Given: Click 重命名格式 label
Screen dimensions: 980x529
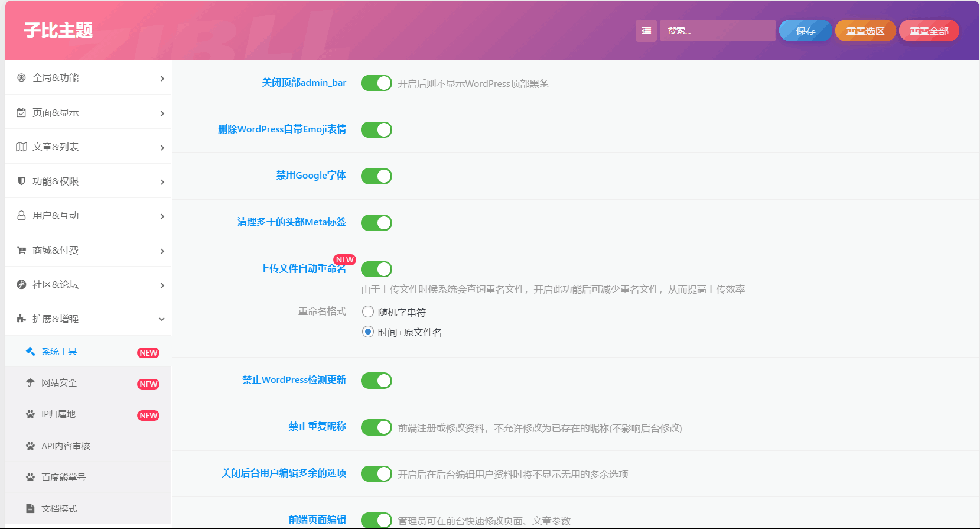Looking at the screenshot, I should pos(322,311).
